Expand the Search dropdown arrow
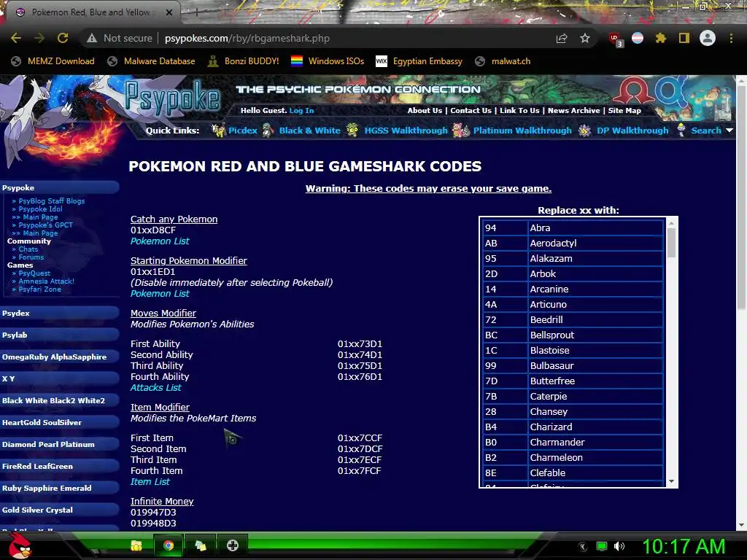 [x=729, y=131]
